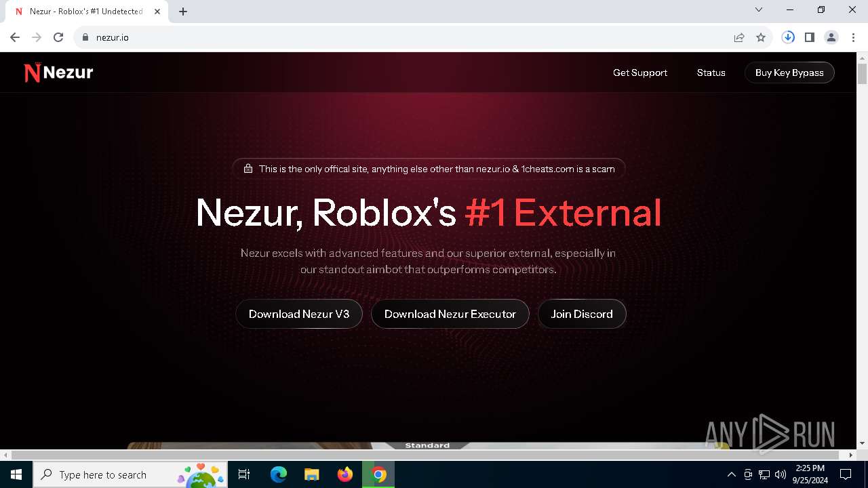868x488 pixels.
Task: Share this page from address bar
Action: tap(739, 37)
